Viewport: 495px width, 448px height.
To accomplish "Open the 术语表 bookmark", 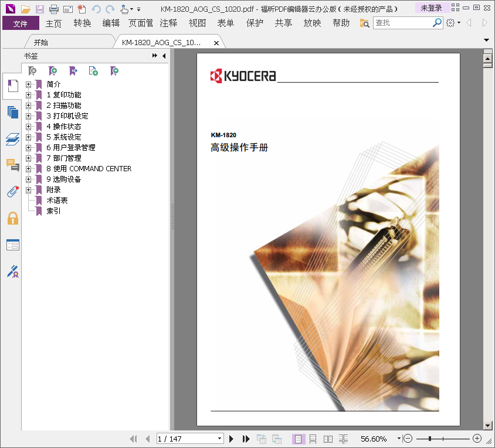I will tap(57, 200).
